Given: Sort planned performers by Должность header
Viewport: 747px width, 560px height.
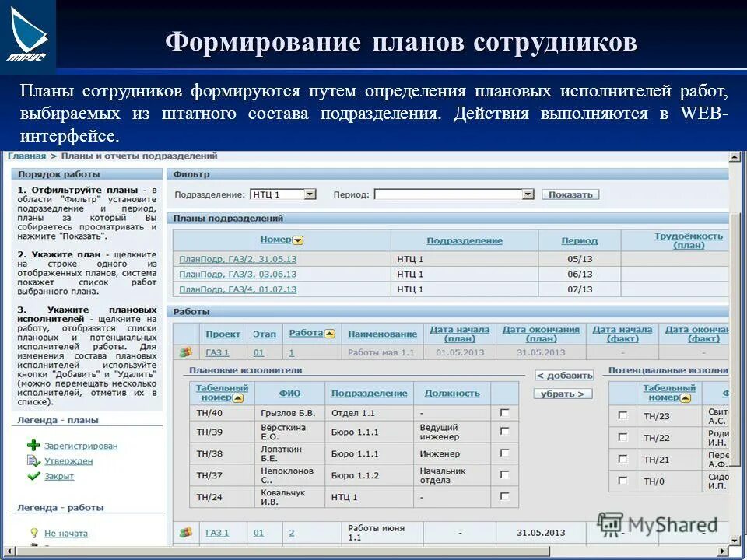Looking at the screenshot, I should tap(451, 394).
